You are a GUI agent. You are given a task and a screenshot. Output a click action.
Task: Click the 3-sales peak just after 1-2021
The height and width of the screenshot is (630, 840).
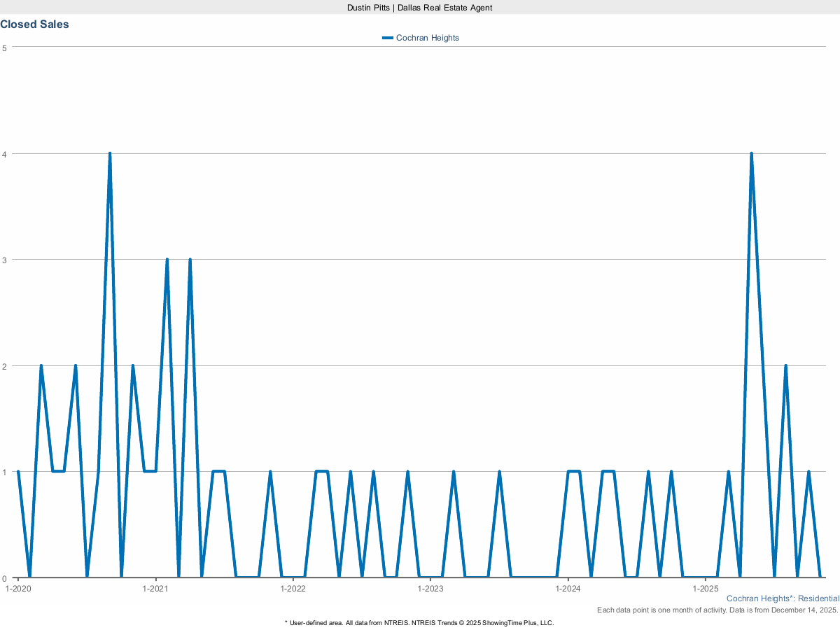167,260
